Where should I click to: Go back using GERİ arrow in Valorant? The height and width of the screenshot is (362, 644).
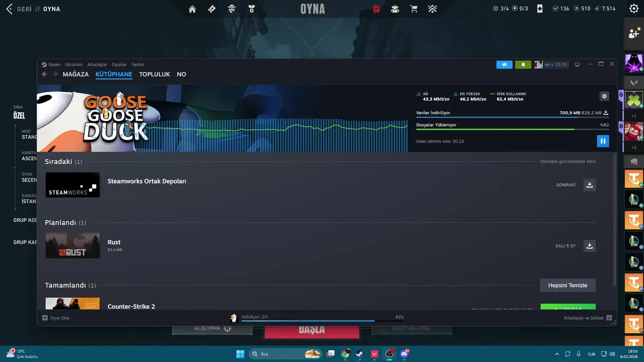click(x=9, y=9)
